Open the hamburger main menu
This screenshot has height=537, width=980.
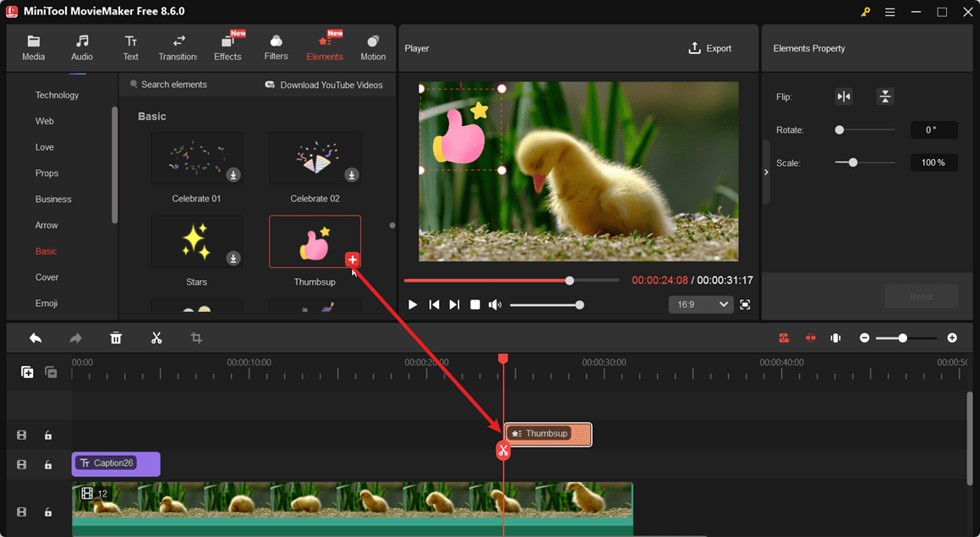click(890, 12)
